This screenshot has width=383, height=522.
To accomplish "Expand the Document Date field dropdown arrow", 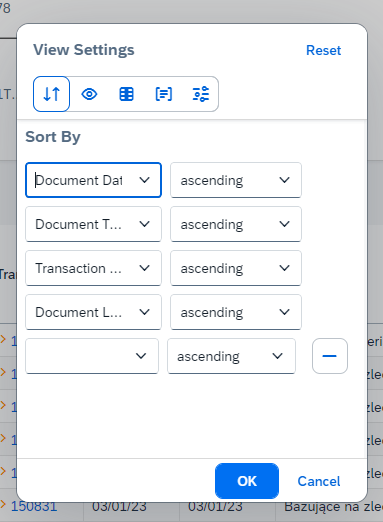I will (144, 180).
